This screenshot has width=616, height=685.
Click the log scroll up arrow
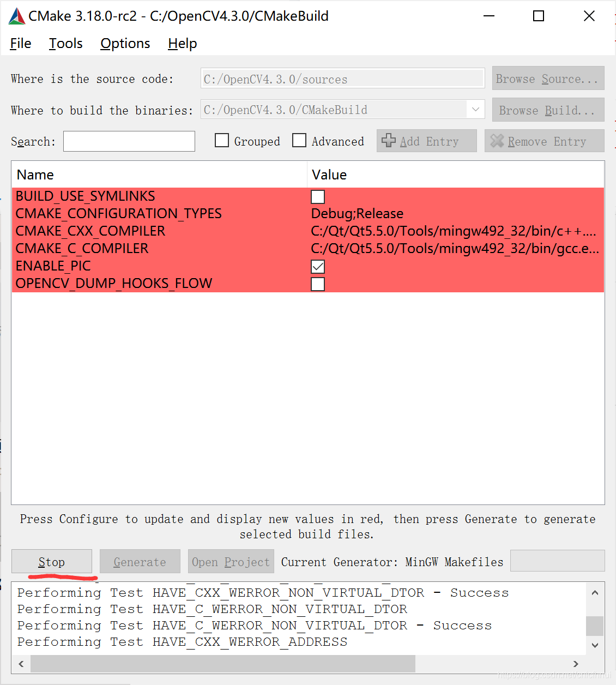[595, 593]
